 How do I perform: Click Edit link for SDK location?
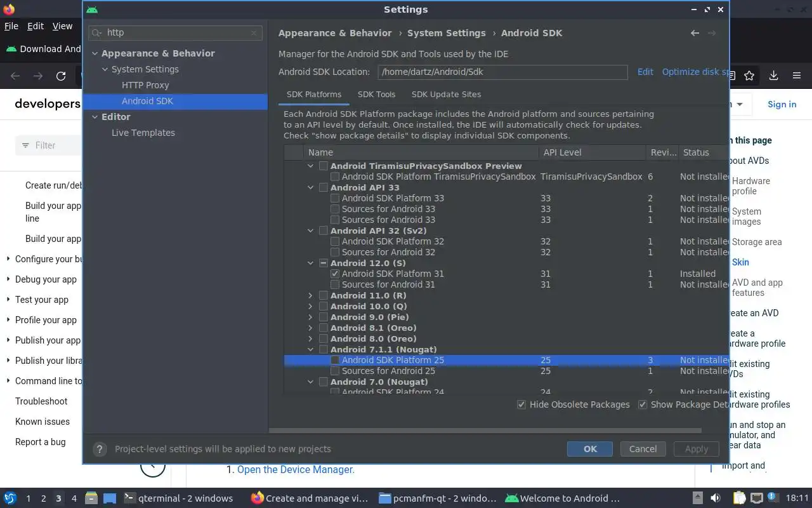645,72
